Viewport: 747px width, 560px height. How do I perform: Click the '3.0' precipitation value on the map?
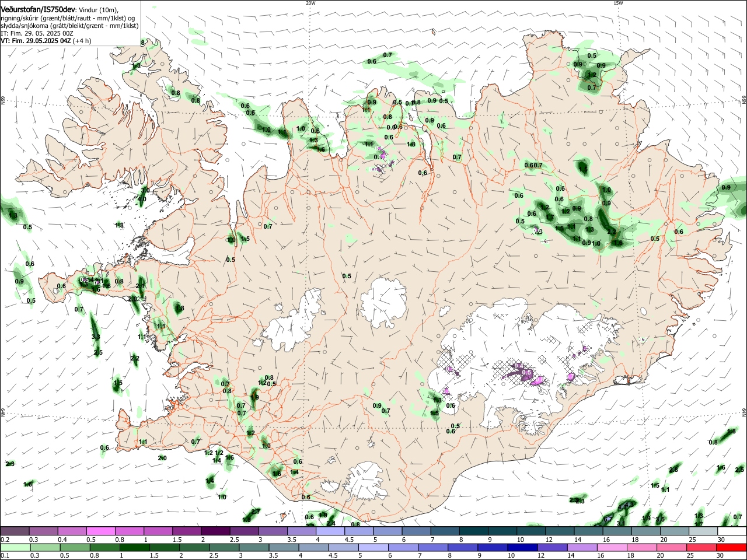click(145, 190)
